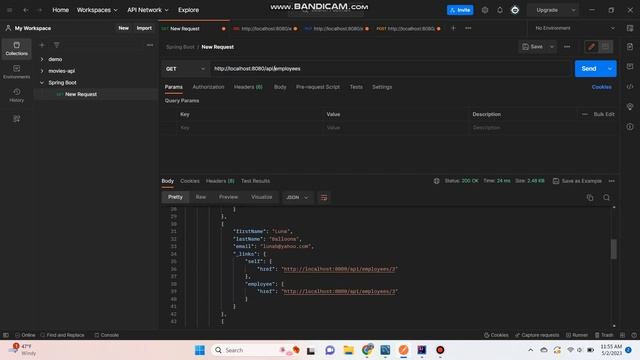This screenshot has width=640, height=360.
Task: Open the No Environment selector
Action: coord(575,28)
